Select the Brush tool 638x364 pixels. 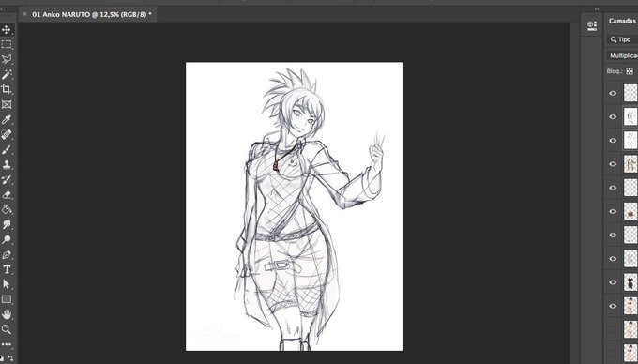tap(7, 150)
